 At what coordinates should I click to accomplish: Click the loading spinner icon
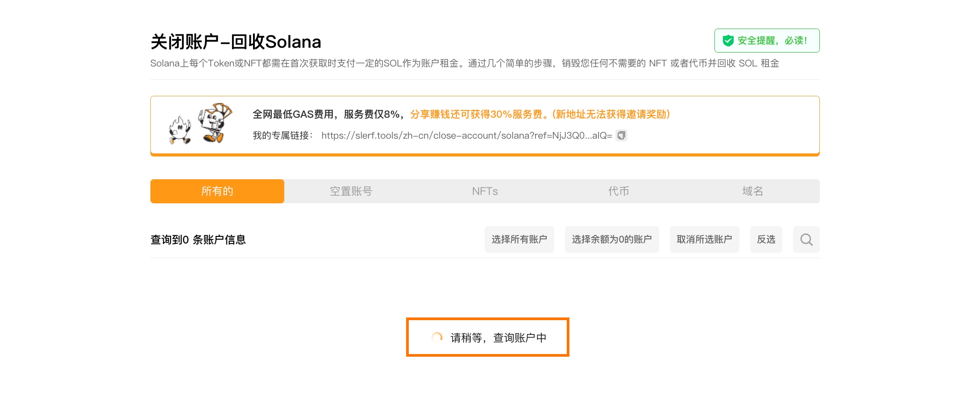click(x=437, y=338)
